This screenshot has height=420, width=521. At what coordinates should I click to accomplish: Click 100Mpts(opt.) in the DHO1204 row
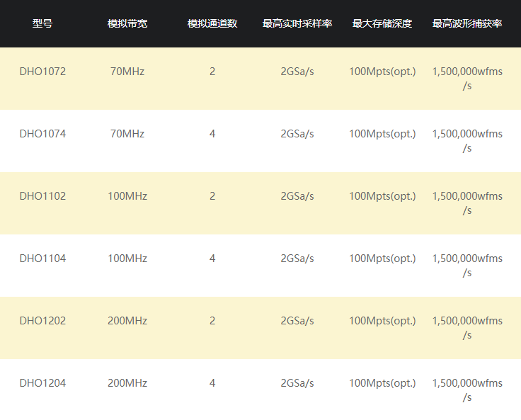pyautogui.click(x=382, y=383)
